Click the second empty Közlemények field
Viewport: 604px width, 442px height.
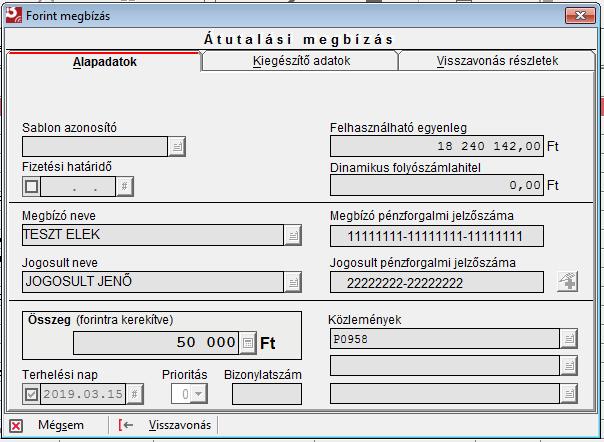click(x=445, y=365)
